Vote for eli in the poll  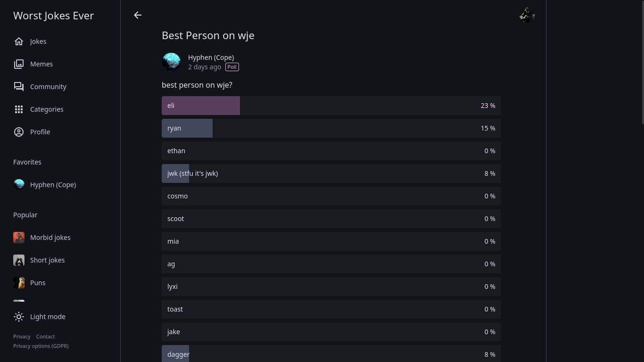(x=331, y=106)
